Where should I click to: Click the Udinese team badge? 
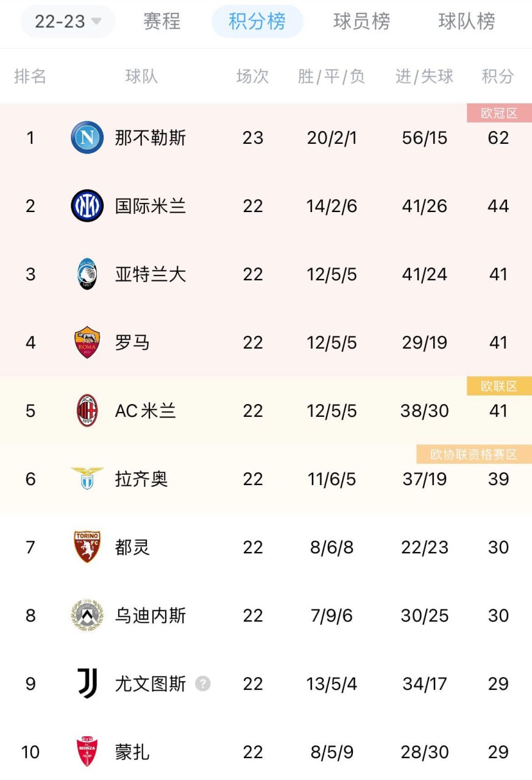pyautogui.click(x=87, y=615)
